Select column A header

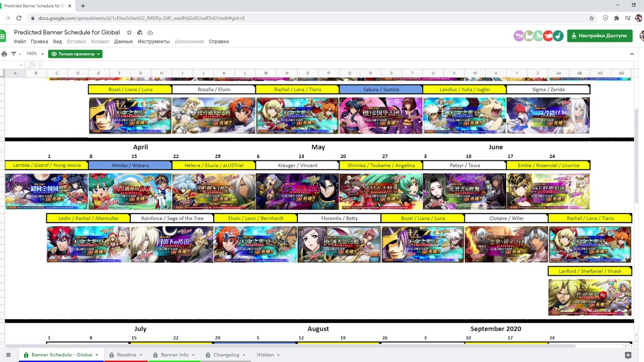click(15, 73)
